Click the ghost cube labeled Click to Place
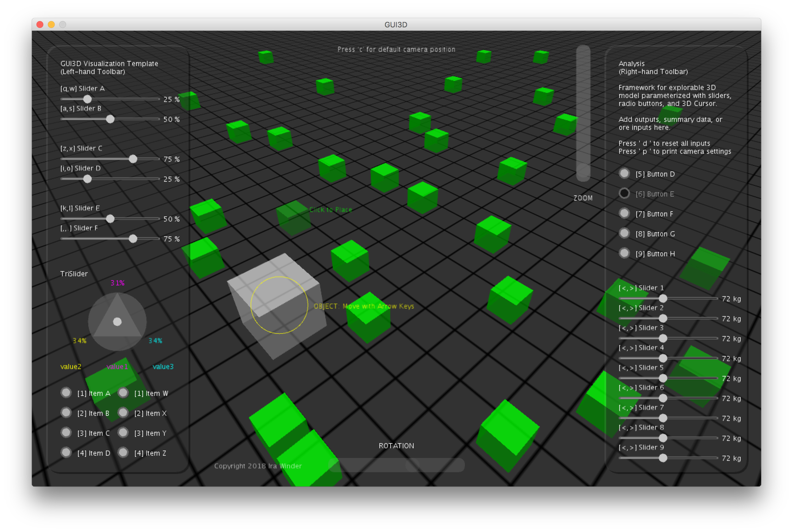793x532 pixels. [x=292, y=217]
